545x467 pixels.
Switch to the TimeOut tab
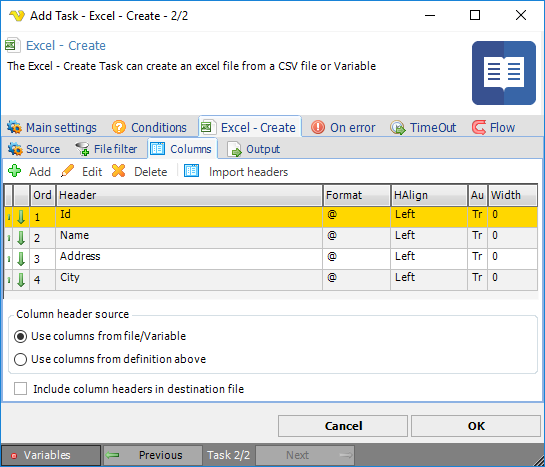pyautogui.click(x=423, y=128)
